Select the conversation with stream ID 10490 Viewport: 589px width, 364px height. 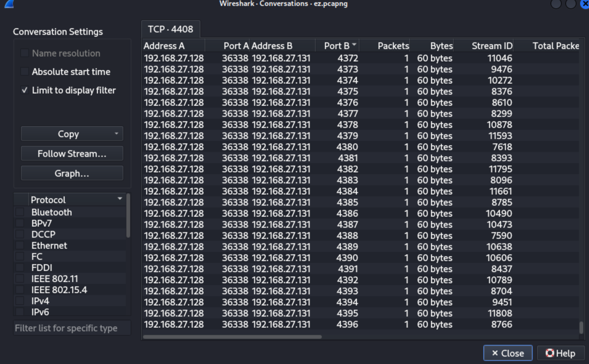tap(361, 213)
